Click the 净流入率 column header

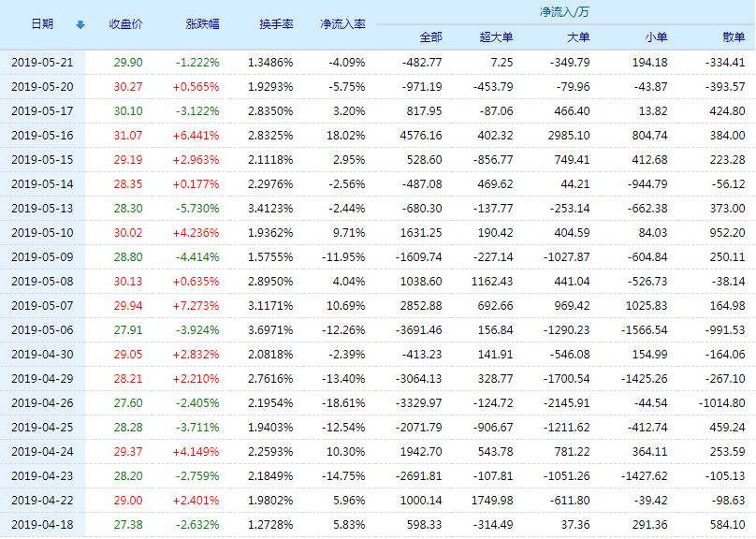click(342, 24)
